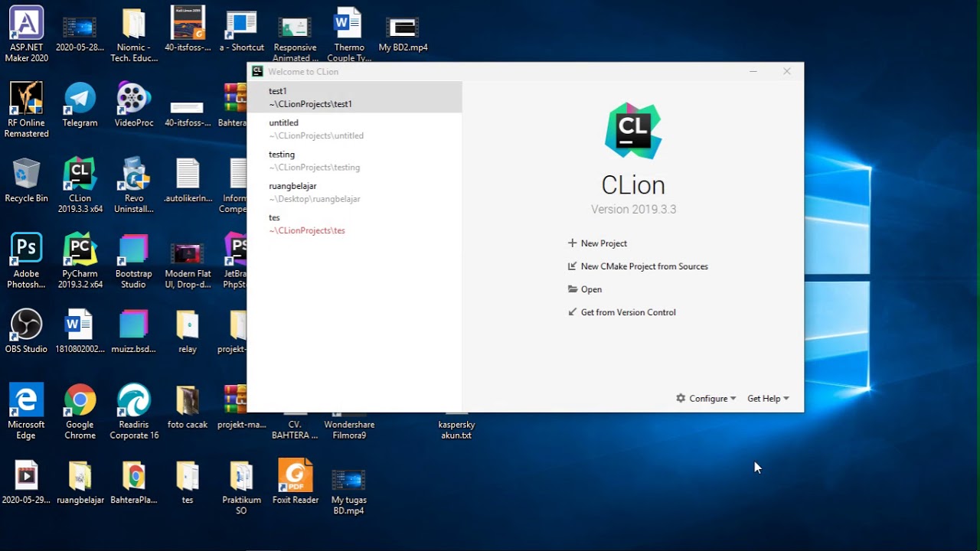Select the Responsive Animated desktop item

(x=296, y=40)
